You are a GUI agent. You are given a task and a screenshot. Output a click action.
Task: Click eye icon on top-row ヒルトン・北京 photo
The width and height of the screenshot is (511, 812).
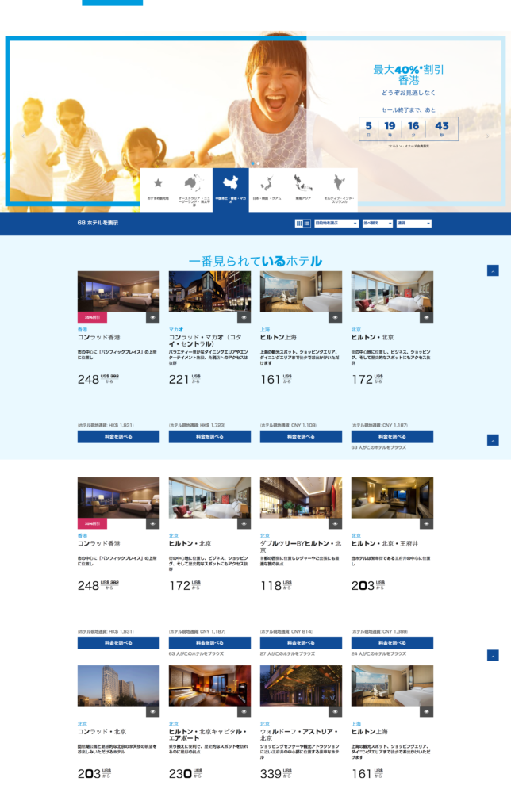(427, 317)
